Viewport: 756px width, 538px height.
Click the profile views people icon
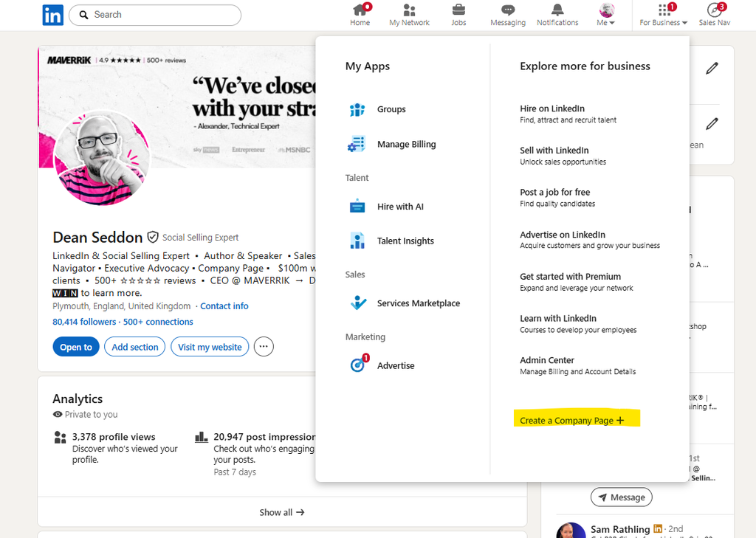coord(61,437)
